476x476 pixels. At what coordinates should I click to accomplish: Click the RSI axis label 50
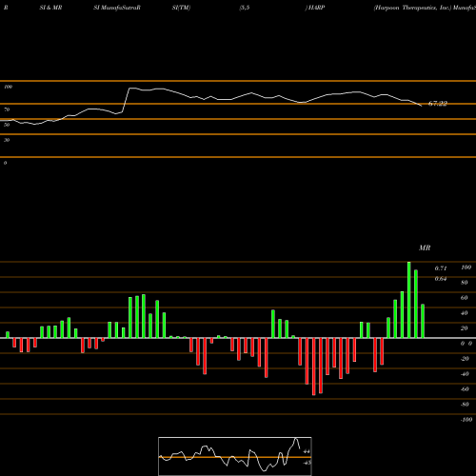tap(7, 125)
